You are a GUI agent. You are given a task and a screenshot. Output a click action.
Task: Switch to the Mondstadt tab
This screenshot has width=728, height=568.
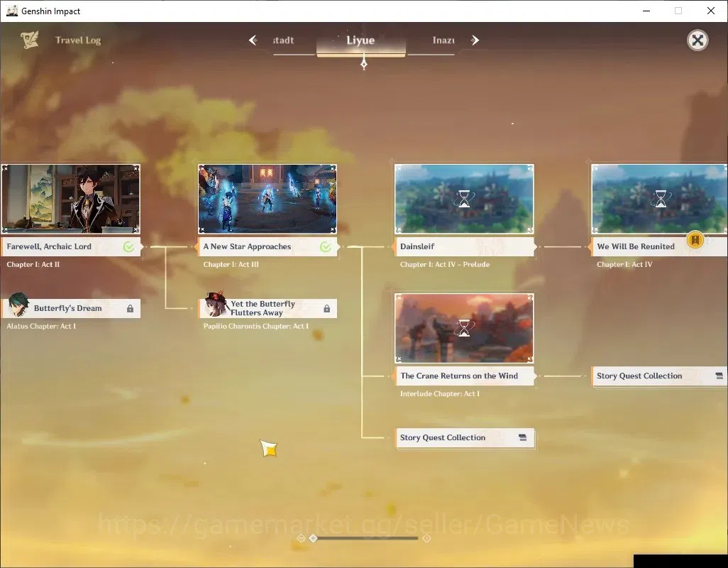[x=283, y=40]
